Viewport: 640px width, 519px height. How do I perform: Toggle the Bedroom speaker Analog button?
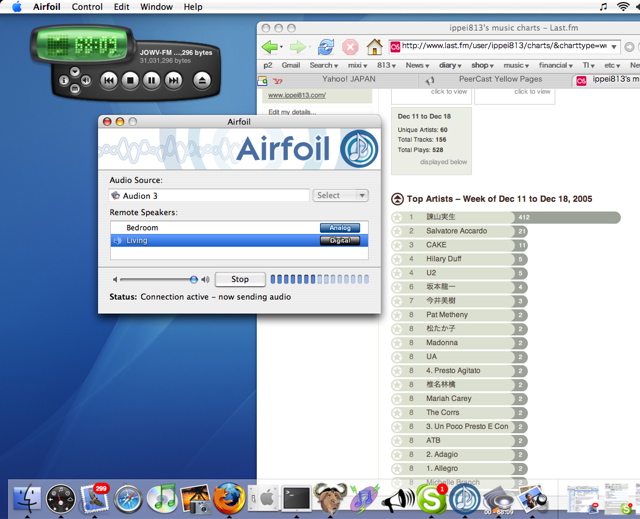pos(339,228)
